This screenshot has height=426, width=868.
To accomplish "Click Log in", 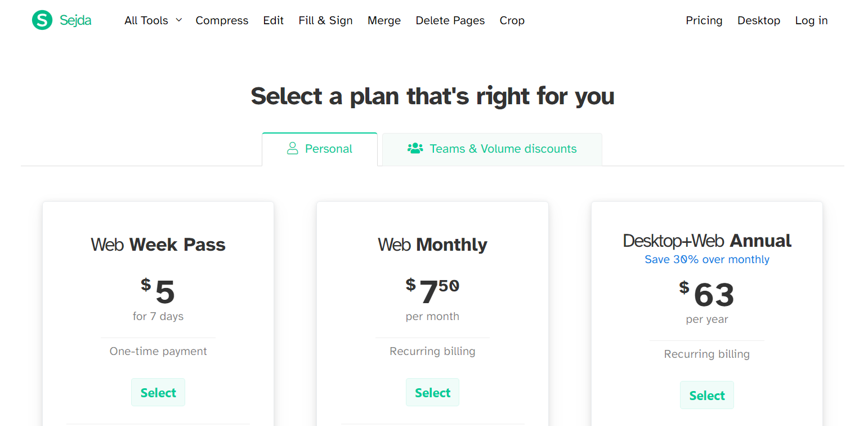I will point(811,20).
